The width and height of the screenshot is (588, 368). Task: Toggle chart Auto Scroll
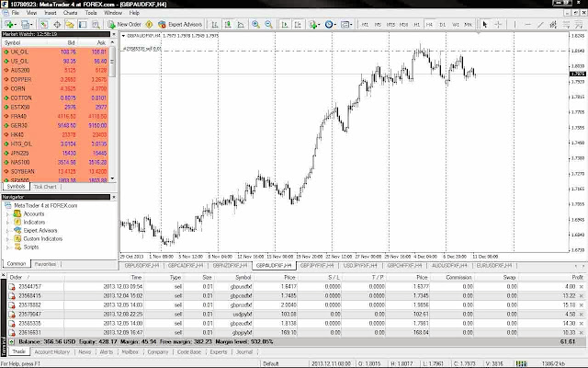click(x=285, y=25)
